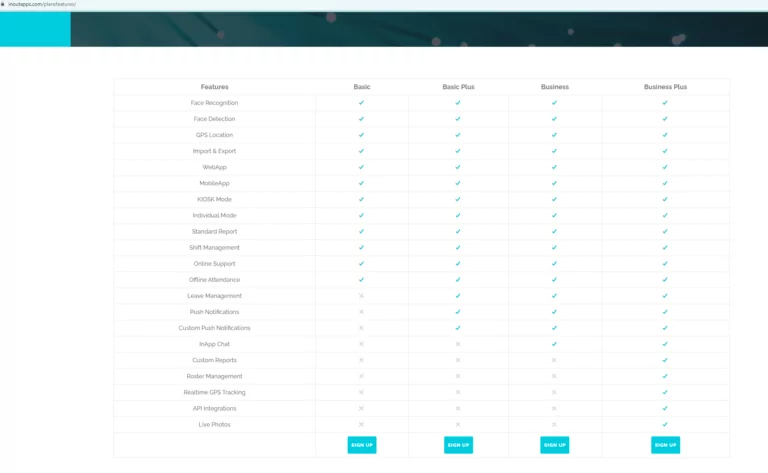Image resolution: width=768 pixels, height=473 pixels.
Task: Click the Push Notifications cross under Basic
Action: [x=361, y=312]
